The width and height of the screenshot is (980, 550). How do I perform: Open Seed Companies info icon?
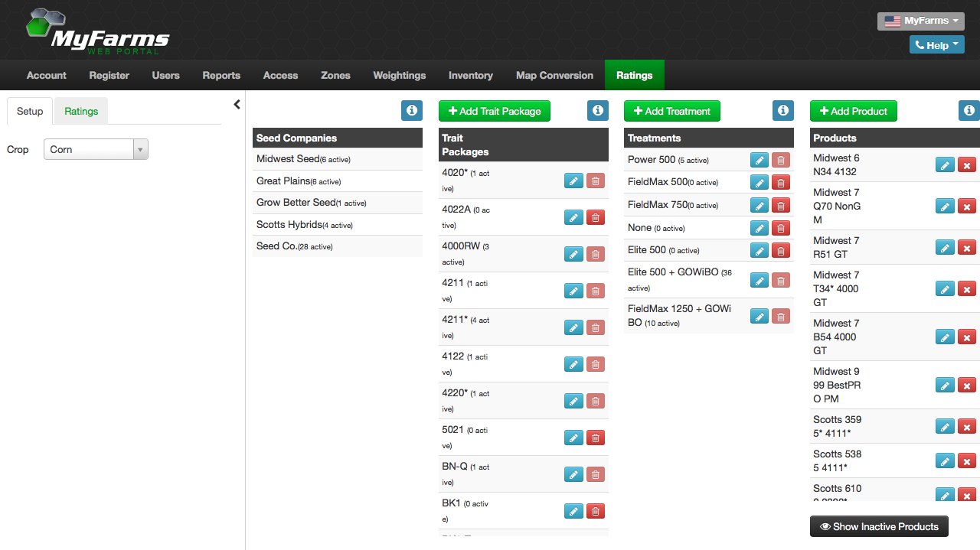412,111
